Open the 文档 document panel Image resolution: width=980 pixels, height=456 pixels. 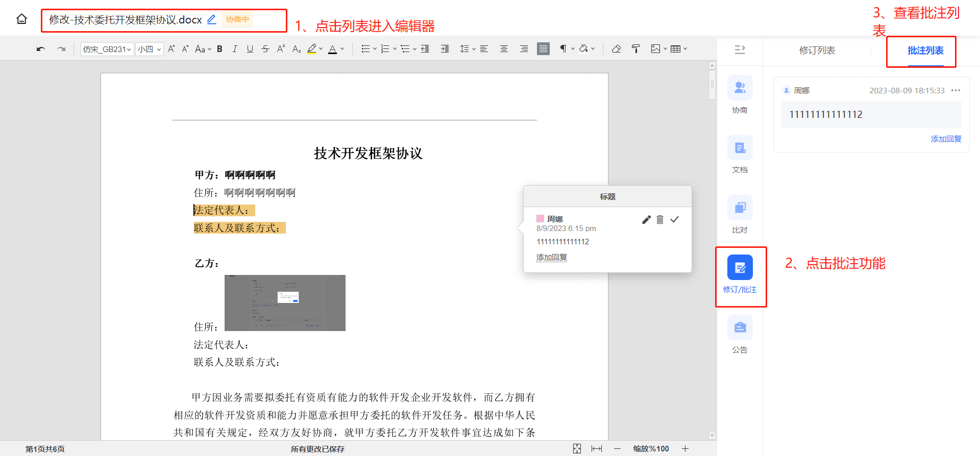(x=740, y=154)
